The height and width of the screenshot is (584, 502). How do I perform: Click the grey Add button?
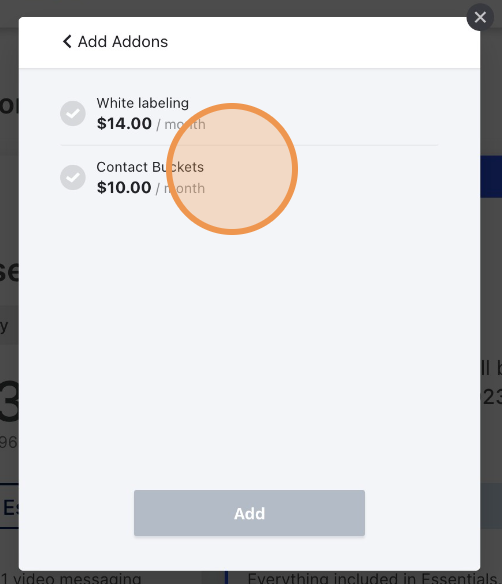coord(250,513)
